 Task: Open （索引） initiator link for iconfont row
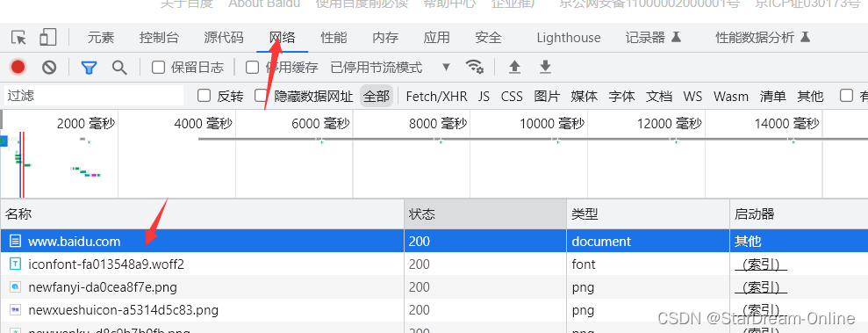(761, 264)
